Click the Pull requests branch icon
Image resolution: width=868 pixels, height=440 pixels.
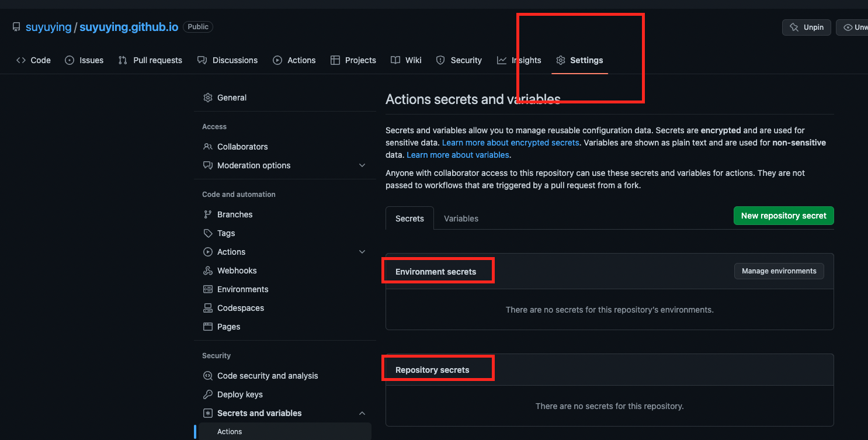(x=123, y=60)
